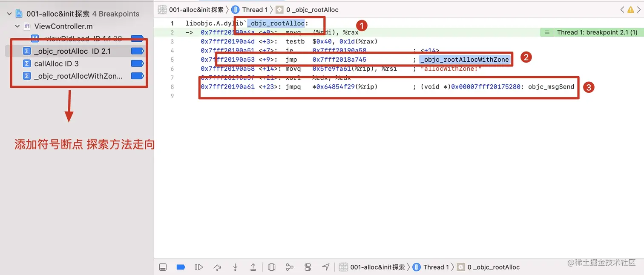Click the "4 Breakpoints" count label

[x=116, y=14]
